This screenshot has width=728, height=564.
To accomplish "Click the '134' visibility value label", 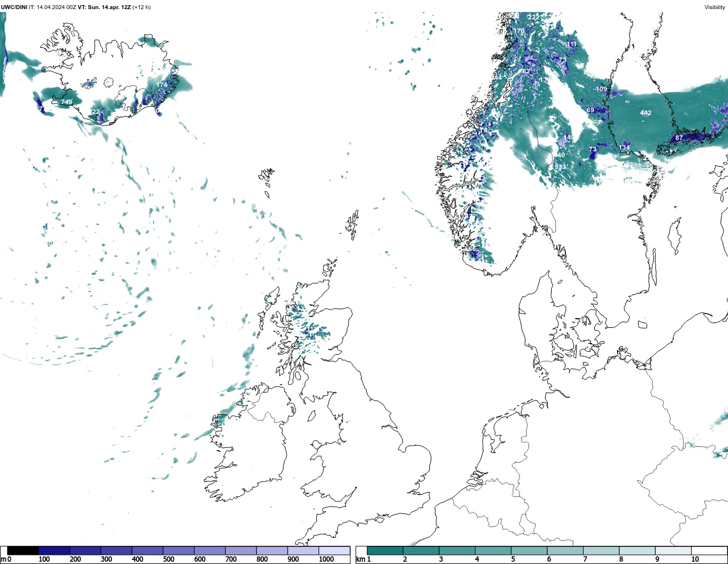I will point(624,148).
